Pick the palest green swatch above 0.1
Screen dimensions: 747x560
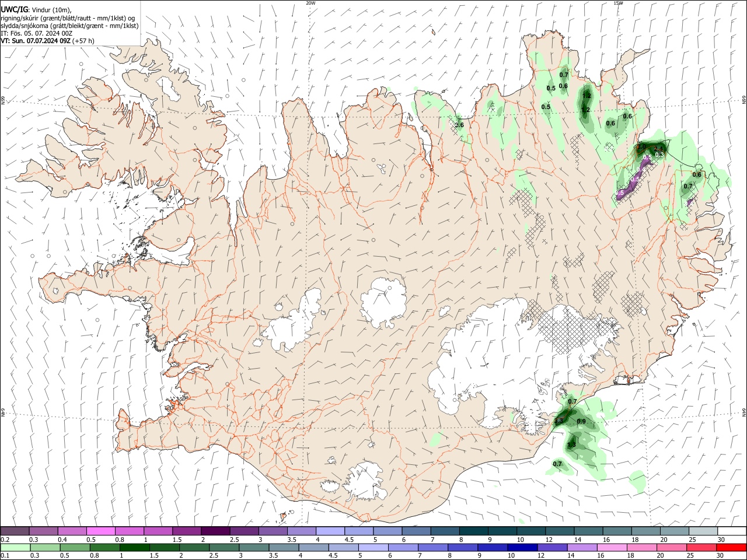tap(15, 548)
